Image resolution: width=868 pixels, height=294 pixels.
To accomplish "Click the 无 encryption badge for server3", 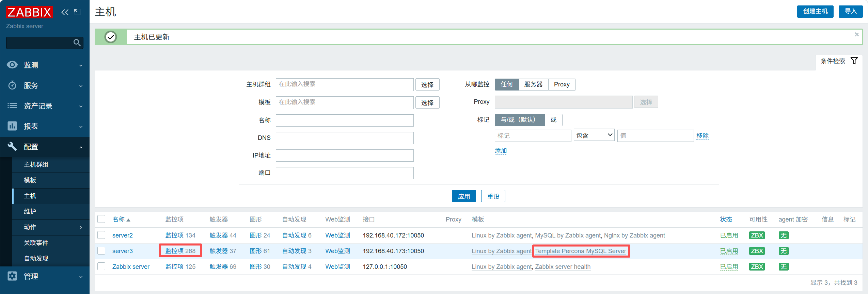I will click(784, 251).
